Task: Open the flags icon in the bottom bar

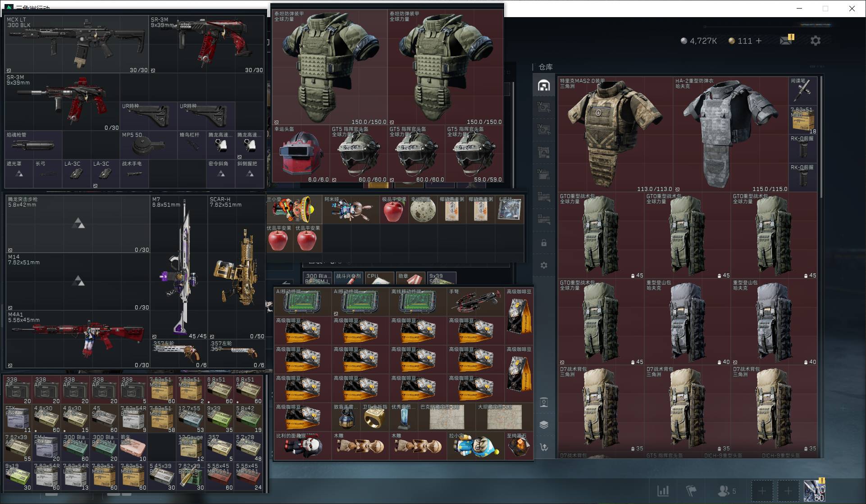Action: click(691, 490)
